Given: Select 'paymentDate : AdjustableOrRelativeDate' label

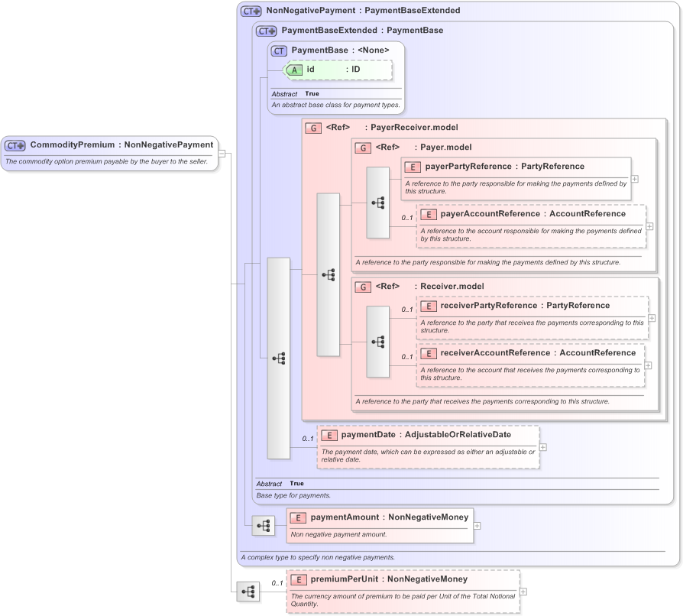Looking at the screenshot, I should click(x=426, y=435).
